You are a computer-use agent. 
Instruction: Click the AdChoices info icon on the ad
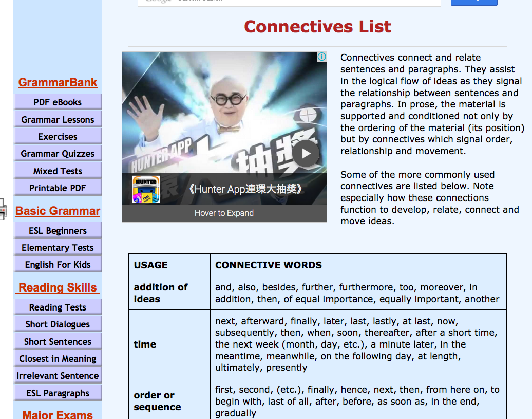(x=321, y=57)
